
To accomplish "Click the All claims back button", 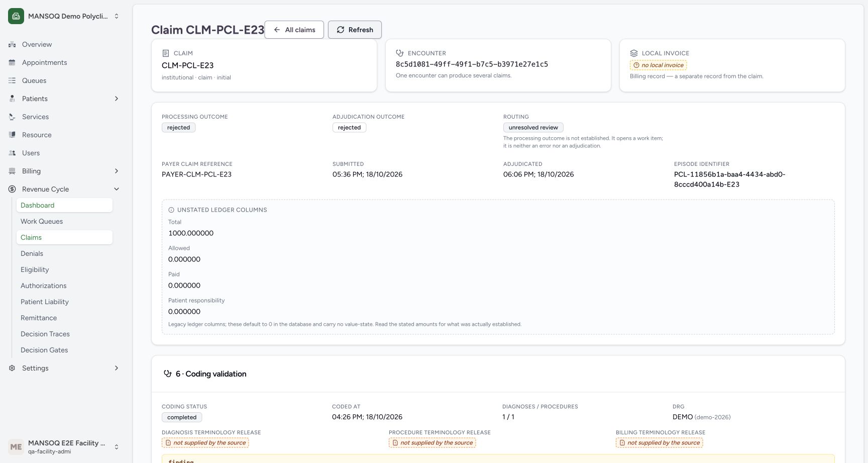I will [x=294, y=30].
